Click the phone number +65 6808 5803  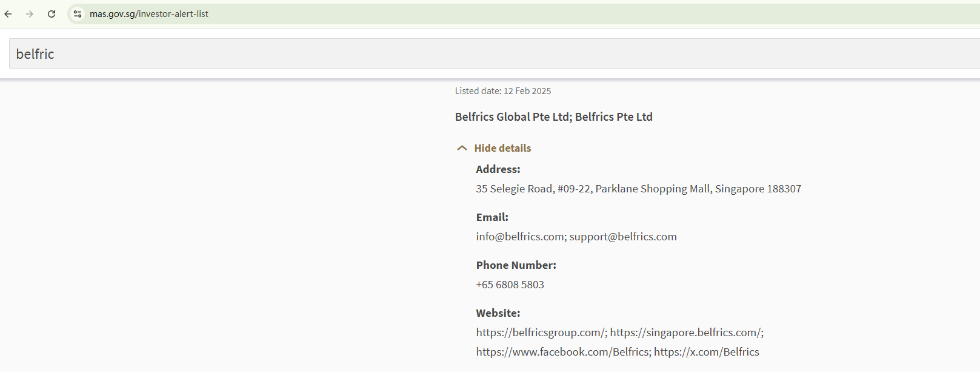[x=510, y=285]
